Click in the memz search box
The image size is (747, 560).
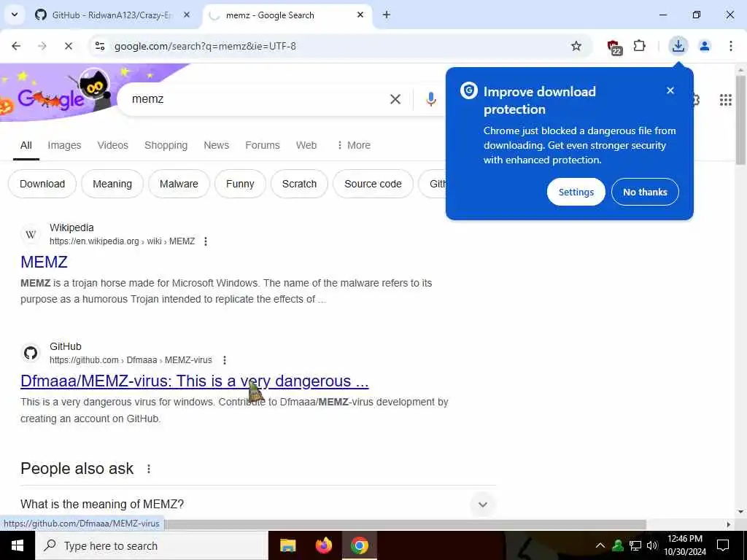tap(258, 99)
